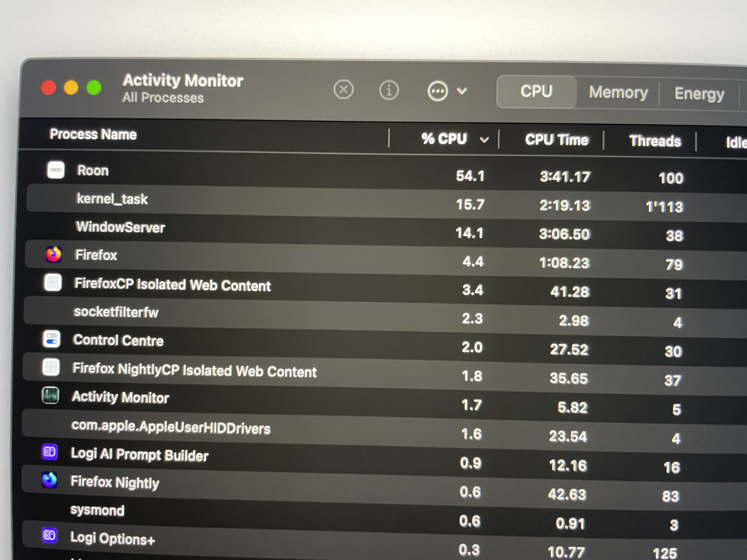Click kernel_task's 15.7 CPU value
The width and height of the screenshot is (747, 560).
[470, 204]
